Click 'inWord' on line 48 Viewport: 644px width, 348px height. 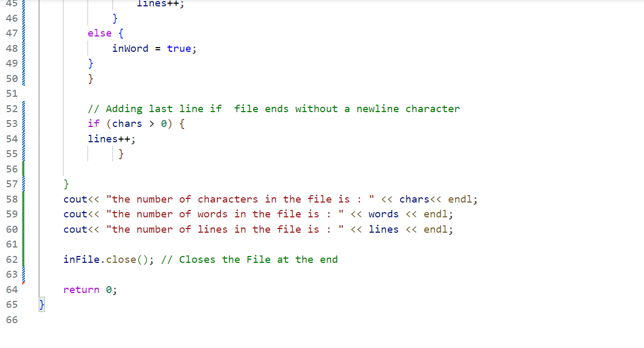(x=130, y=49)
